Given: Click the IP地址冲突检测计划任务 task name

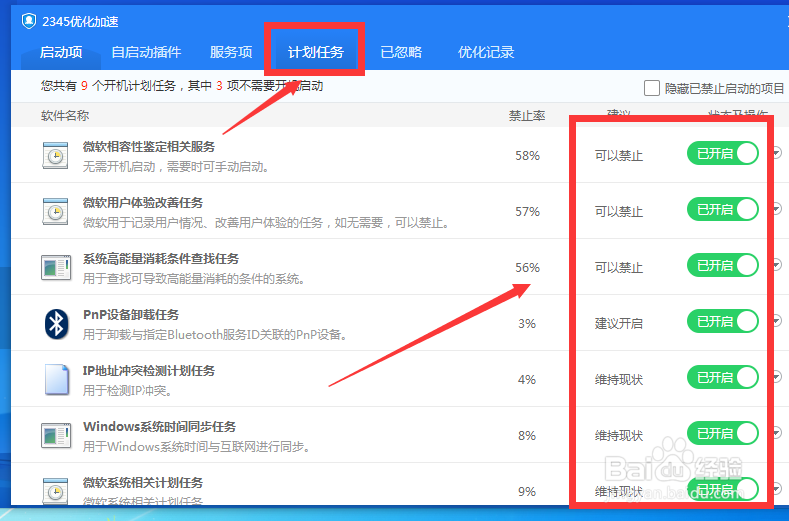Looking at the screenshot, I should [x=149, y=371].
